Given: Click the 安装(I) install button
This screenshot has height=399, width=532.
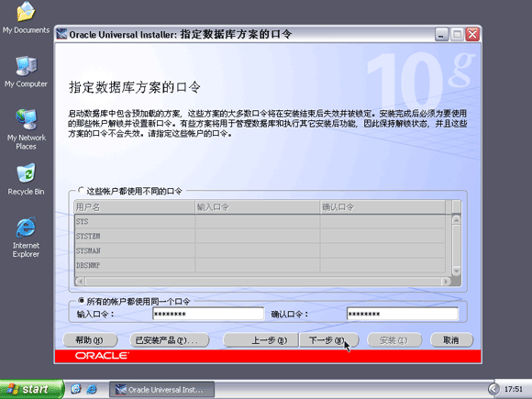Looking at the screenshot, I should tap(394, 340).
